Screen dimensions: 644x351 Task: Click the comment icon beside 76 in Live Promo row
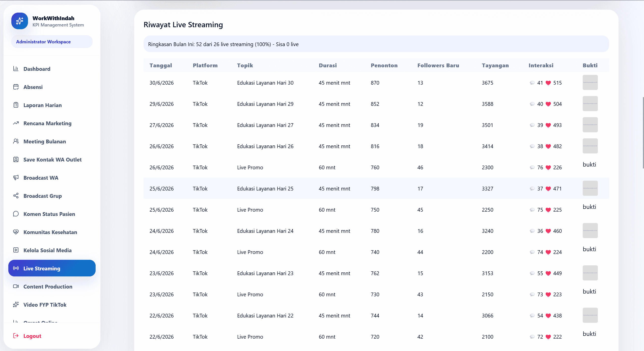(x=532, y=168)
